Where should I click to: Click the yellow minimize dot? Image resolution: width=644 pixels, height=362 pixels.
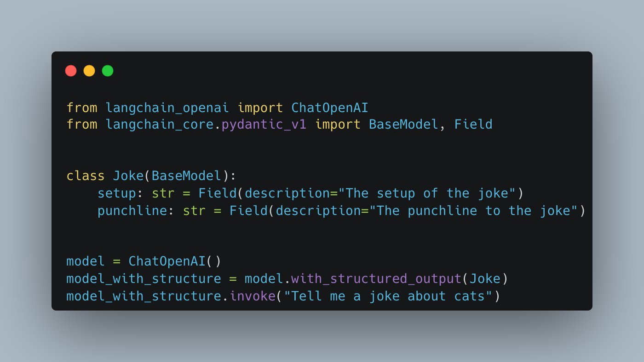[x=89, y=71]
